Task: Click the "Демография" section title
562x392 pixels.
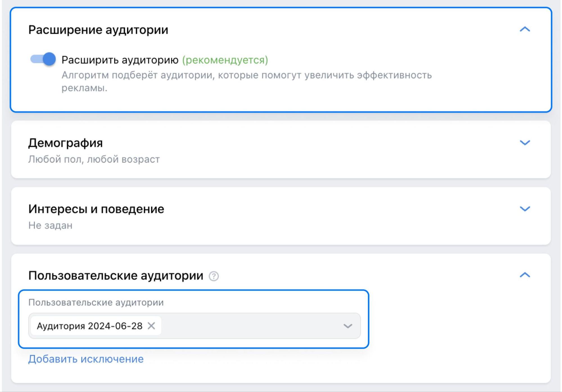Action: [x=65, y=143]
